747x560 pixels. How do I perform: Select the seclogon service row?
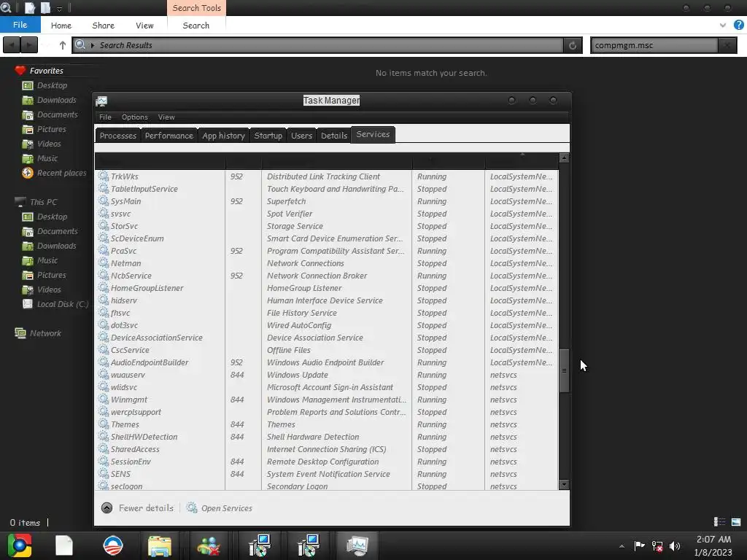(x=326, y=486)
